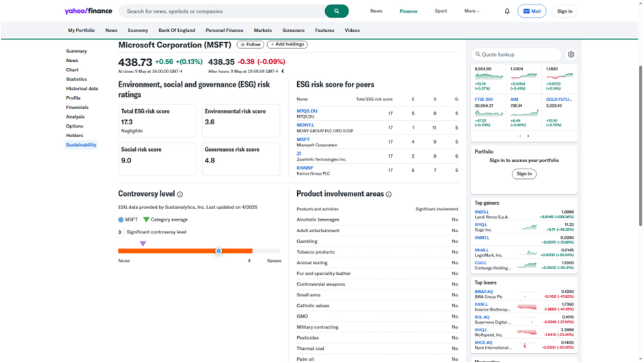The height and width of the screenshot is (363, 644).
Task: Click the Wolfspeed, Inc. loser sparkline
Action: click(x=527, y=332)
